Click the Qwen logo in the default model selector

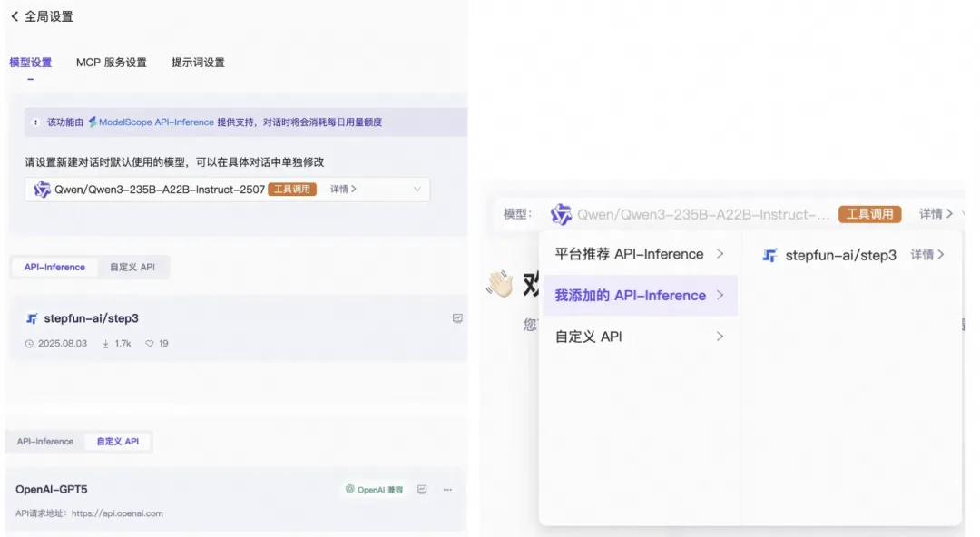pyautogui.click(x=42, y=190)
